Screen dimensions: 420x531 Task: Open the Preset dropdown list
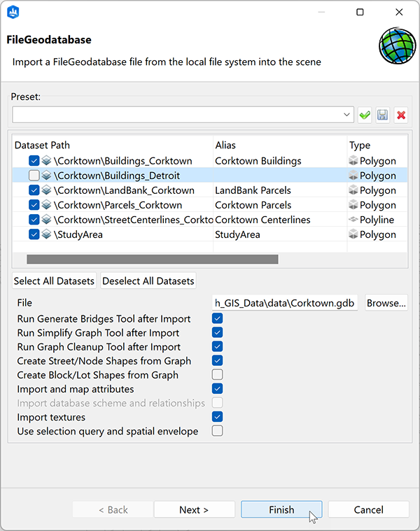pos(346,115)
